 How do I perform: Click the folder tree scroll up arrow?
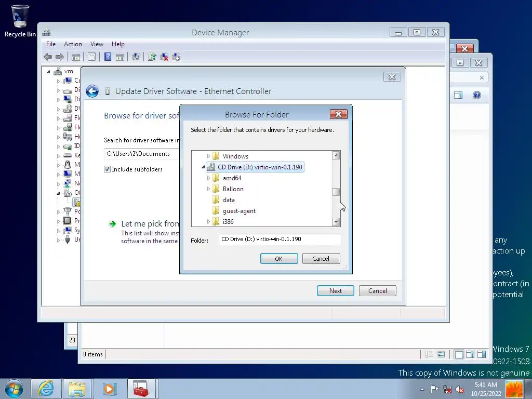pos(336,155)
